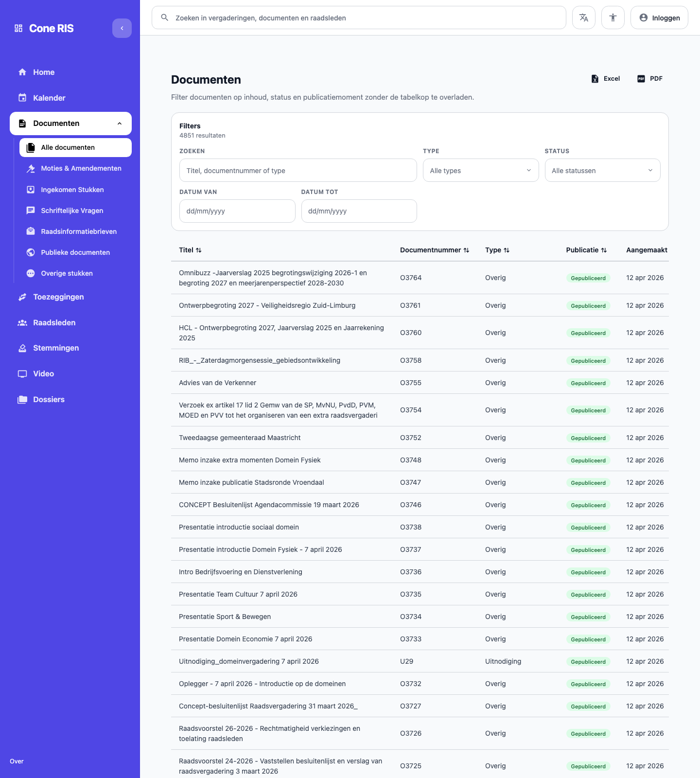Click the Inloggen button
Screen dimensions: 700x778
(659, 18)
